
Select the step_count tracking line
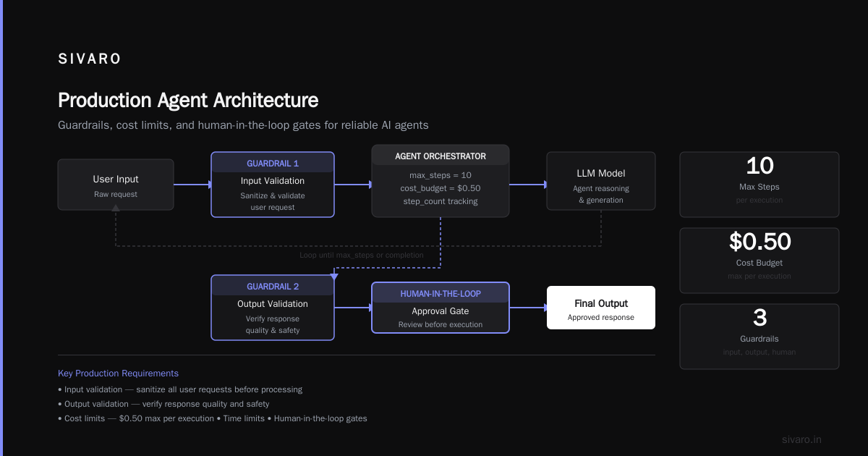441,201
